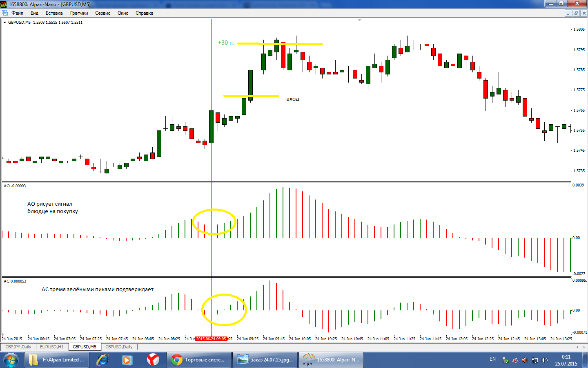Open the Windows Start menu
This screenshot has width=588, height=368.
coord(11,360)
